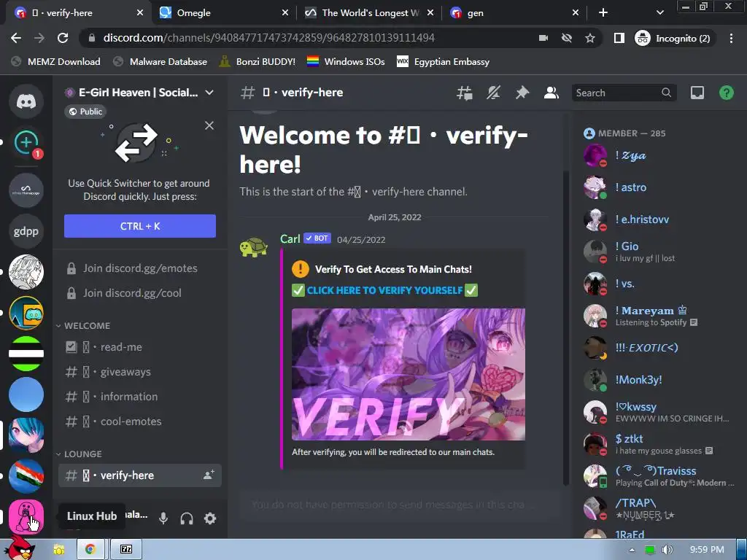Open the India flag server icon
Viewport: 747px width, 560px height.
[x=26, y=475]
